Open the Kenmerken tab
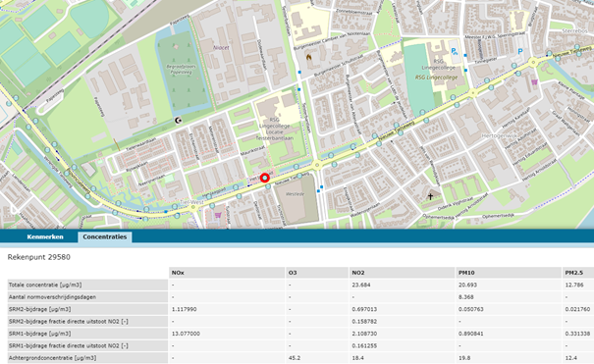 click(45, 236)
